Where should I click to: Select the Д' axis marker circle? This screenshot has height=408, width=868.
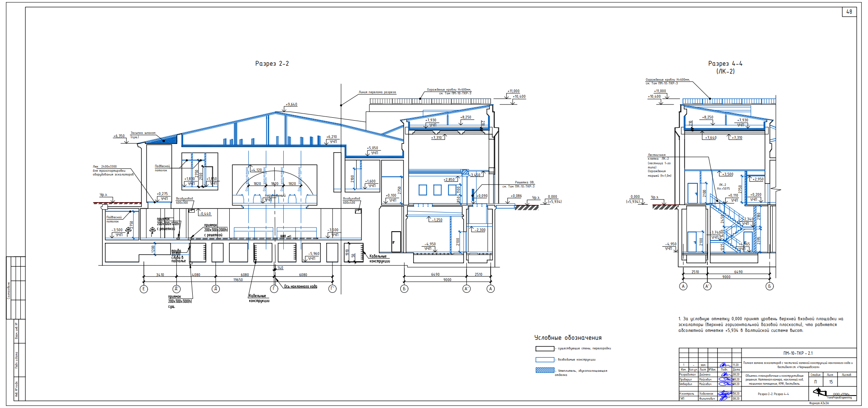176,289
